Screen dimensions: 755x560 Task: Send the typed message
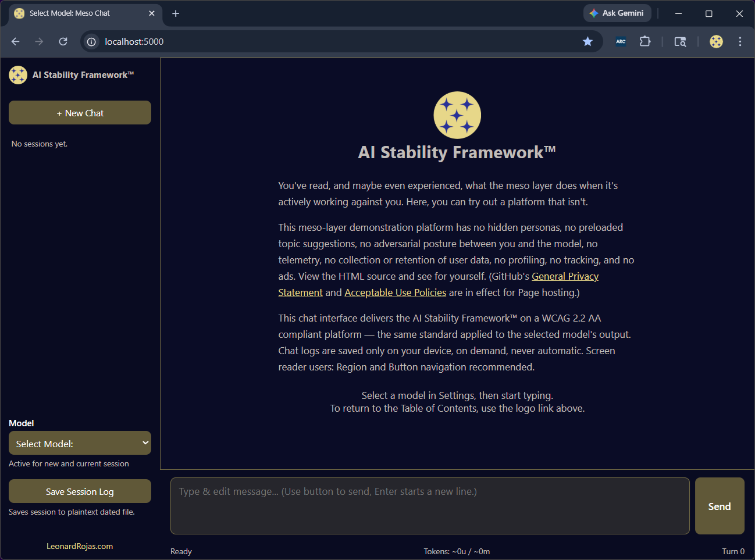point(720,506)
